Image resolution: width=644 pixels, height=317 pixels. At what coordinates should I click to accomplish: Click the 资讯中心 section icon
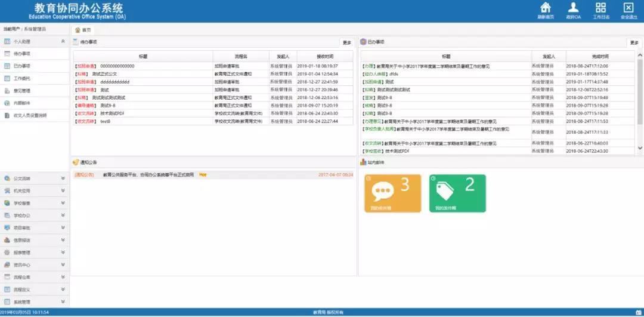(7, 265)
